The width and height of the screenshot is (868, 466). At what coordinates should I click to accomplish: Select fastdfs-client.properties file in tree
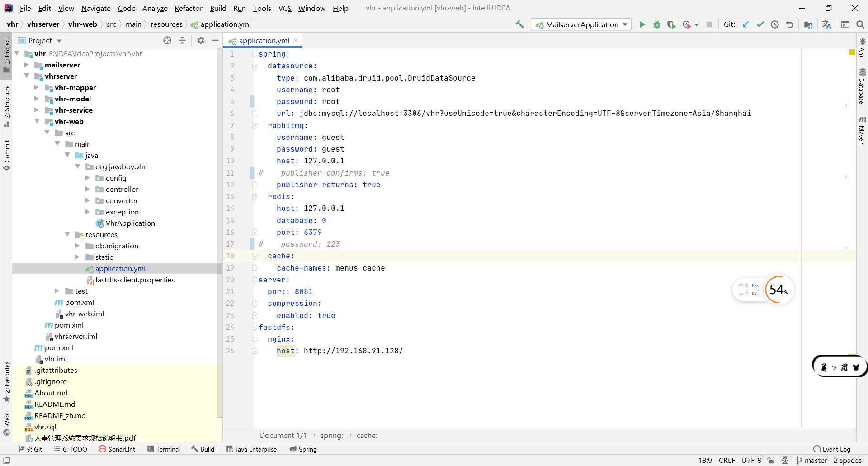(x=135, y=280)
